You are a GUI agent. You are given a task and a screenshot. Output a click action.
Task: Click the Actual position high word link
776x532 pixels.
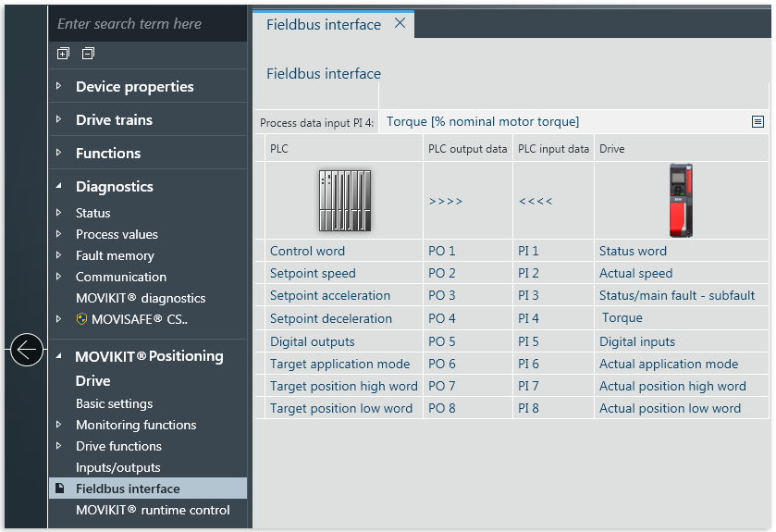(672, 386)
